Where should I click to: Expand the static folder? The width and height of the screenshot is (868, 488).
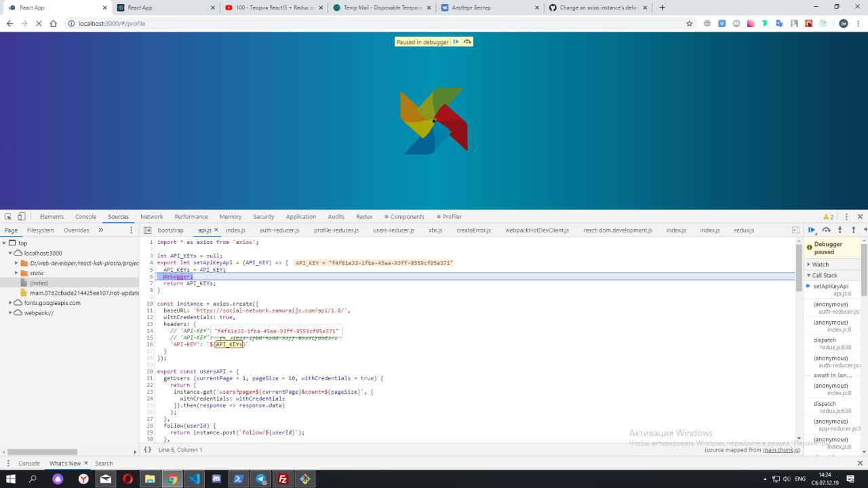point(16,273)
